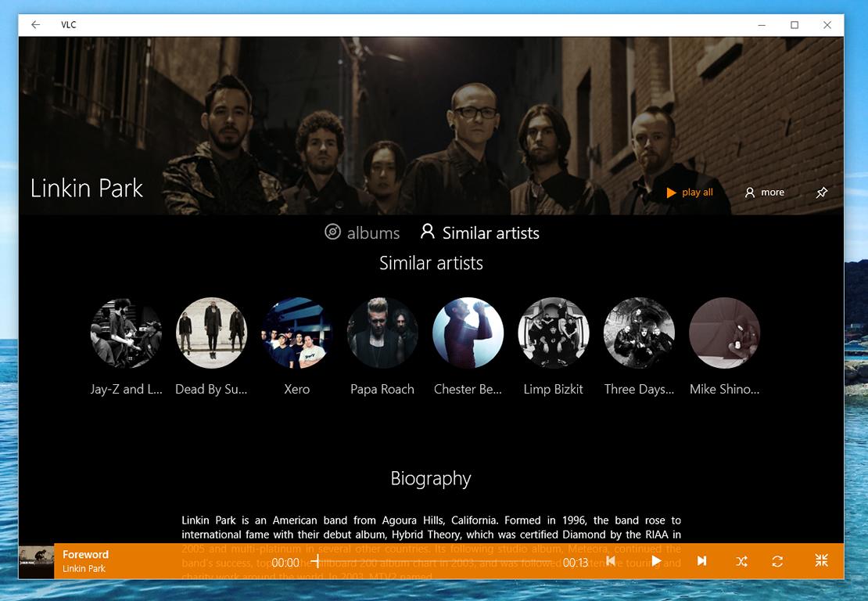Select the Similar artists tab
This screenshot has height=601, width=868.
click(x=480, y=232)
